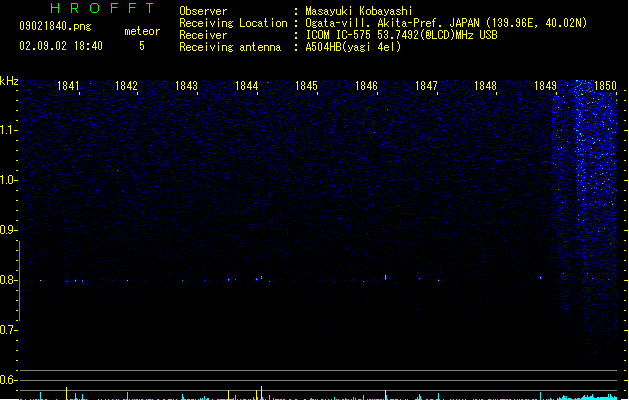Screen dimensions: 629x400
Task: Click the Receiving antenna label
Action: pos(230,47)
